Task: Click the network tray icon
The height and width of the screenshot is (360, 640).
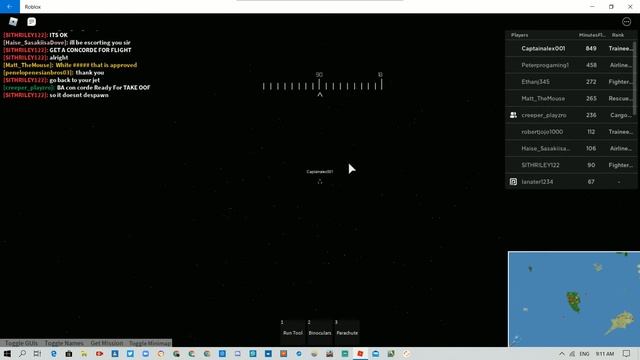Action: (x=572, y=353)
